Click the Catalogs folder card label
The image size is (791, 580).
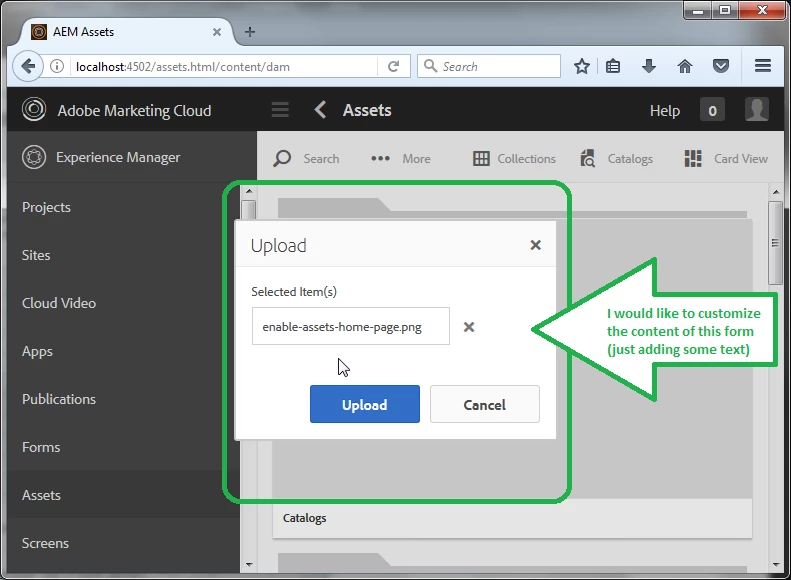[305, 518]
